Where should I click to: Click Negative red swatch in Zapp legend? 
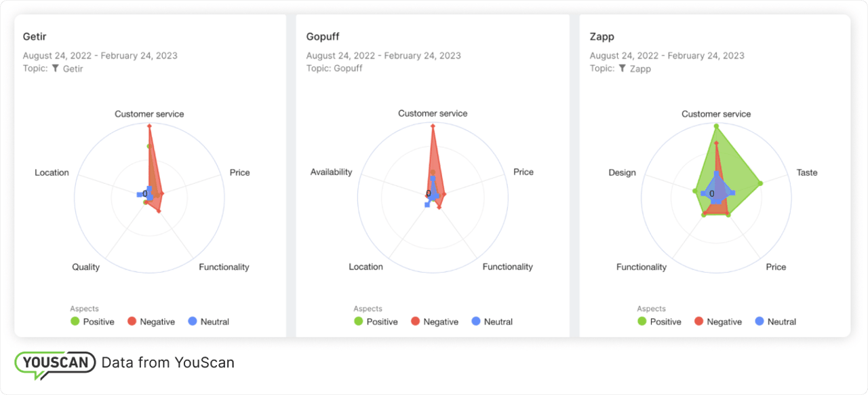click(x=698, y=322)
